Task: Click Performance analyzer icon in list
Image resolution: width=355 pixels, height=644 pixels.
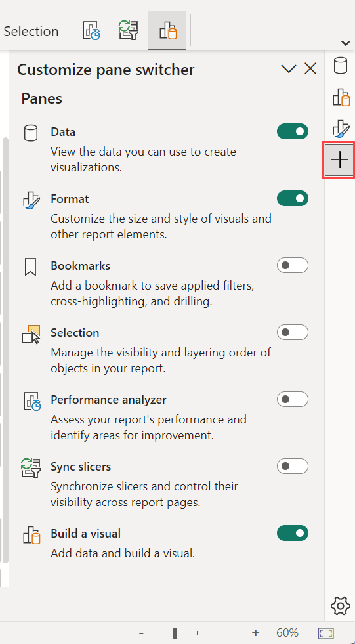Action: tap(32, 401)
